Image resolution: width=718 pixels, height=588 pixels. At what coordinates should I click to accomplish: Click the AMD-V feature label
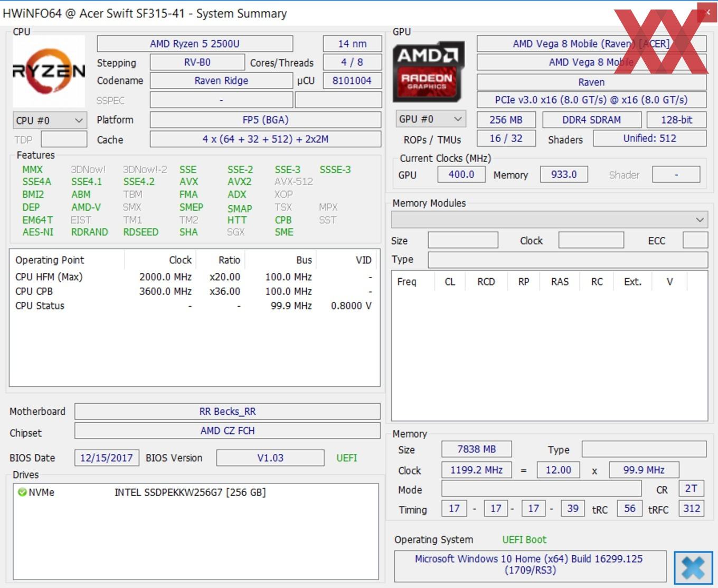[86, 207]
